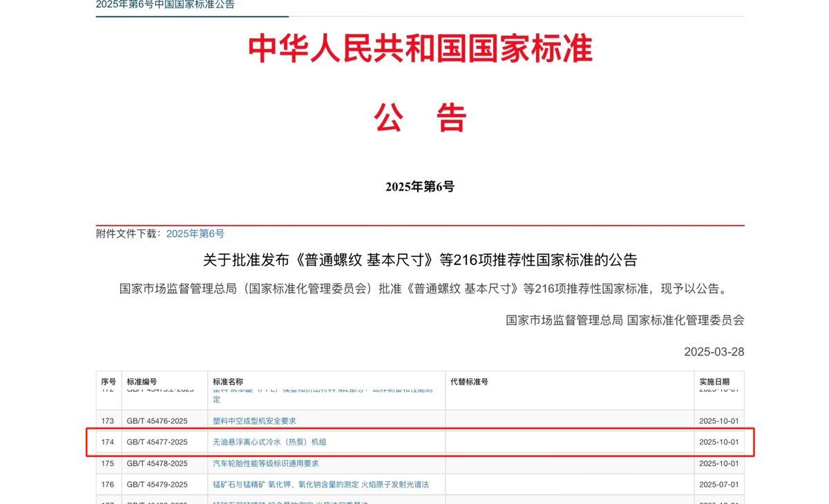Click the 代替标准号 column header
The width and height of the screenshot is (829, 504).
tap(469, 382)
